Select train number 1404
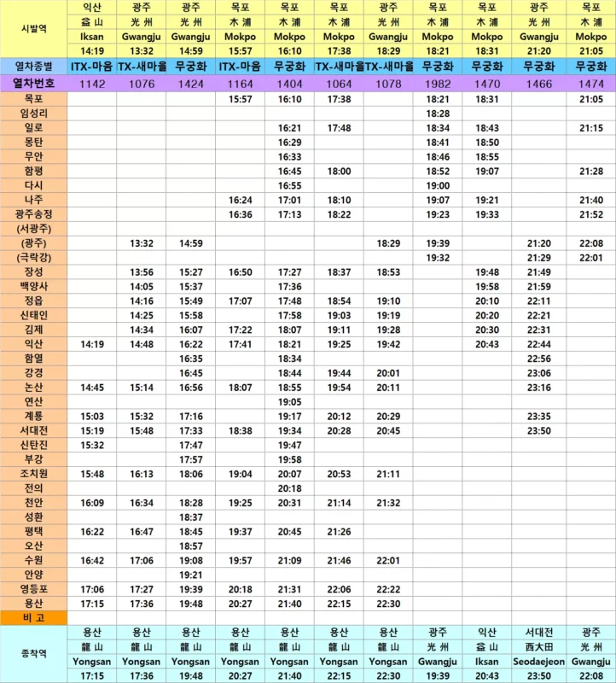The width and height of the screenshot is (616, 683). coord(289,84)
